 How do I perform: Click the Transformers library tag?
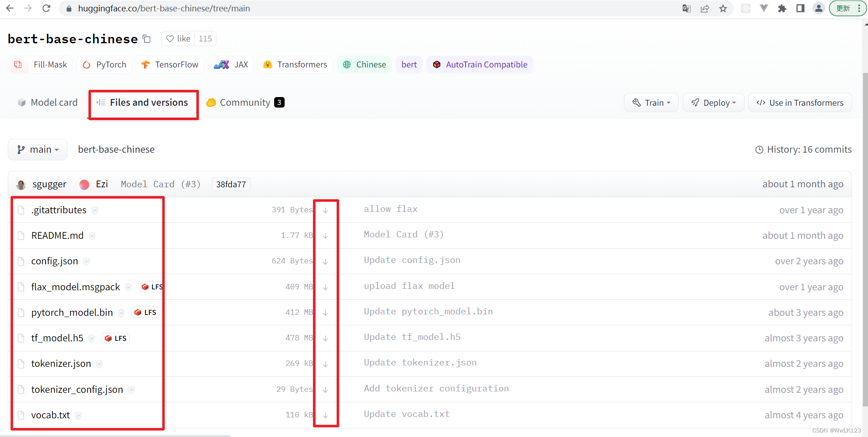[295, 64]
